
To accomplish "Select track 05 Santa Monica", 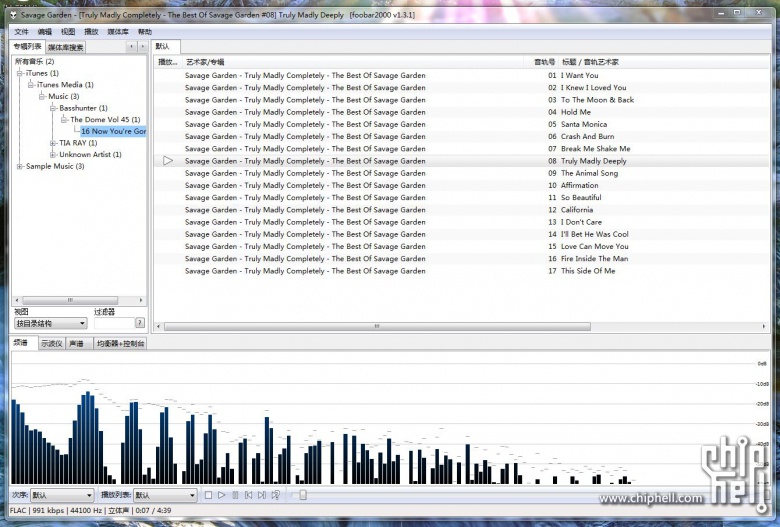I will [461, 124].
